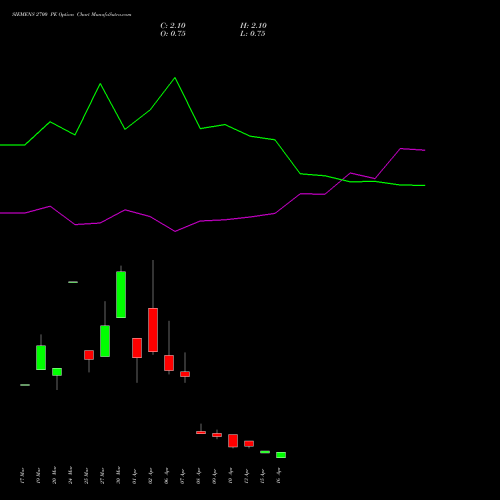Select the 02 Apr date label
This screenshot has height=500, width=500.
150,475
